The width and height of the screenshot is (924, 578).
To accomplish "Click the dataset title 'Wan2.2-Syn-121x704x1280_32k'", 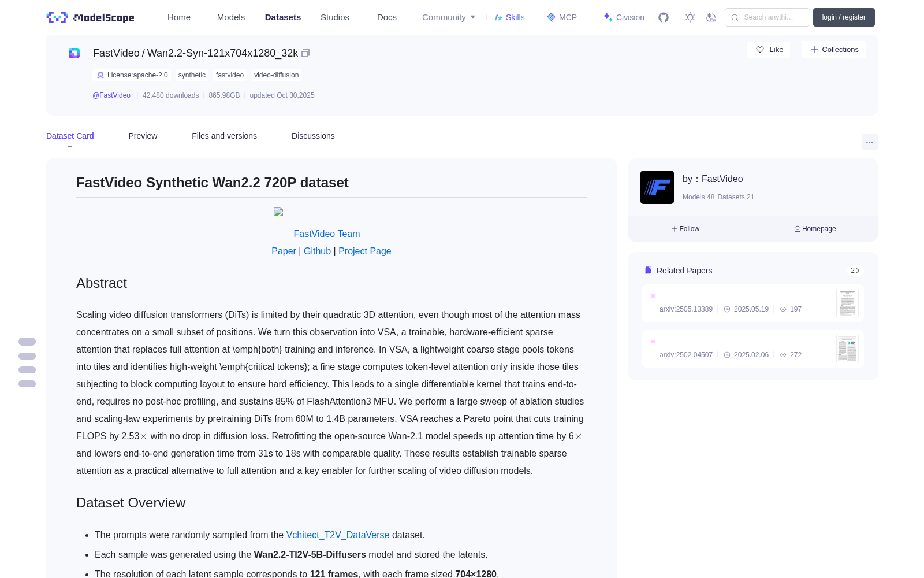I will 223,53.
